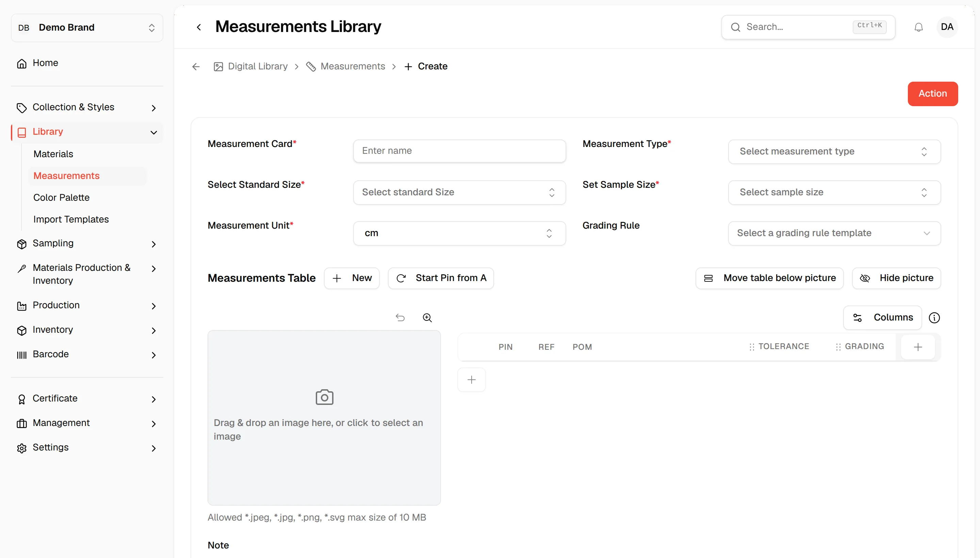Open the DA user avatar menu

(946, 27)
